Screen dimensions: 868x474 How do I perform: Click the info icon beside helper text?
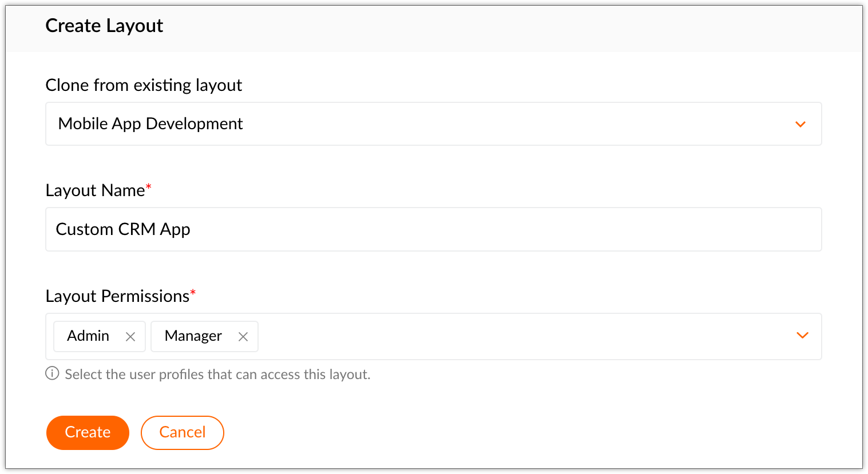pyautogui.click(x=52, y=374)
